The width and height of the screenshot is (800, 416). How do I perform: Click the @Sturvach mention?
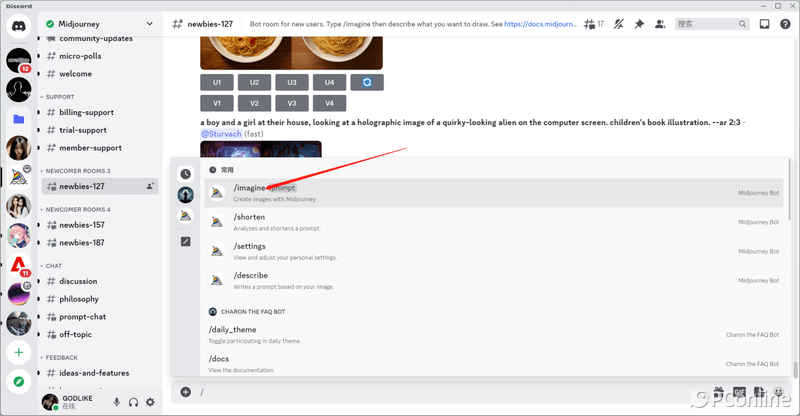(x=221, y=134)
